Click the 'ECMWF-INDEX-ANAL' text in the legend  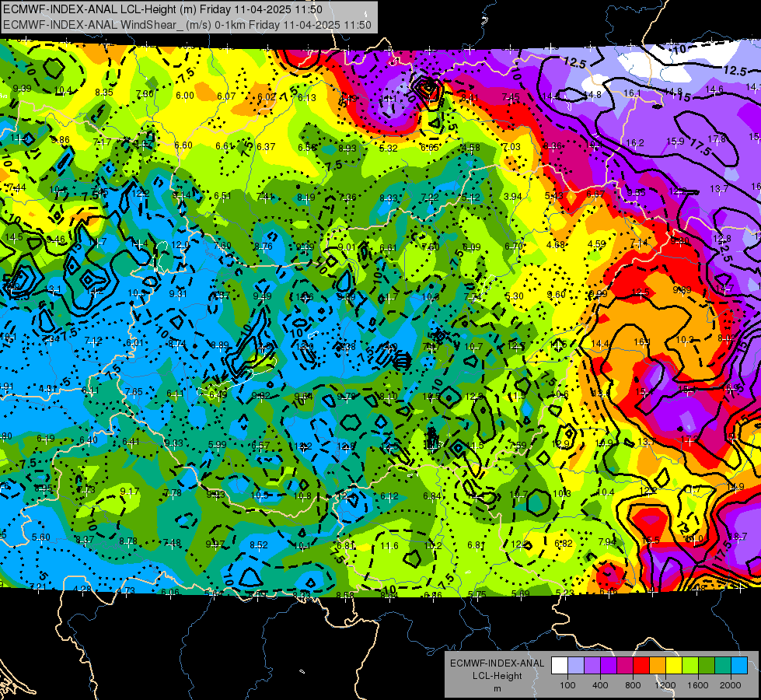pyautogui.click(x=497, y=663)
